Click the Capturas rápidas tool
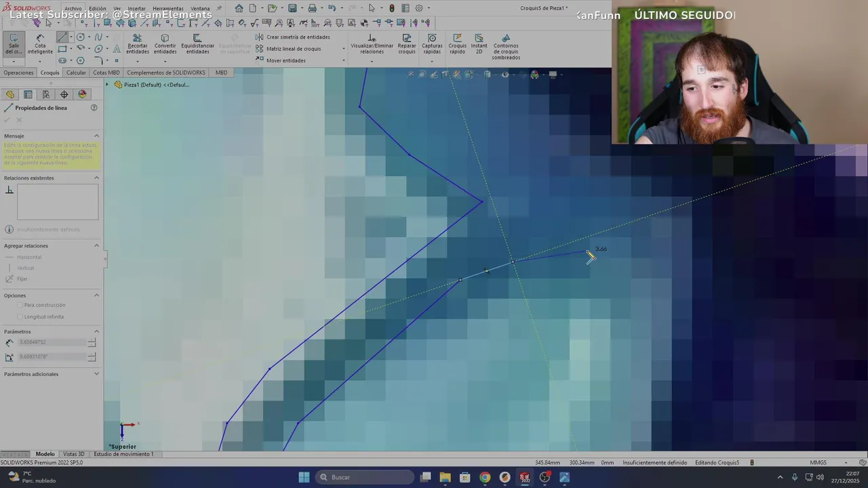Image resolution: width=868 pixels, height=488 pixels. [x=432, y=44]
